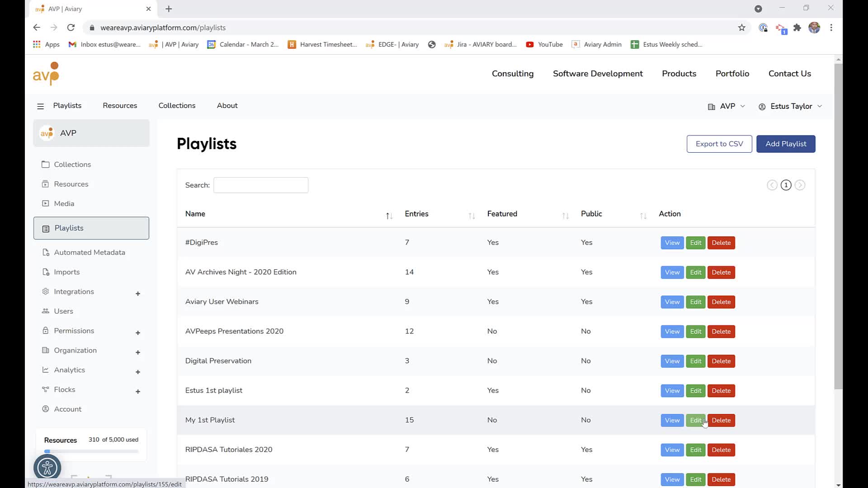Screen dimensions: 868x488
Task: Open the Imports item in the sidebar
Action: (66, 272)
